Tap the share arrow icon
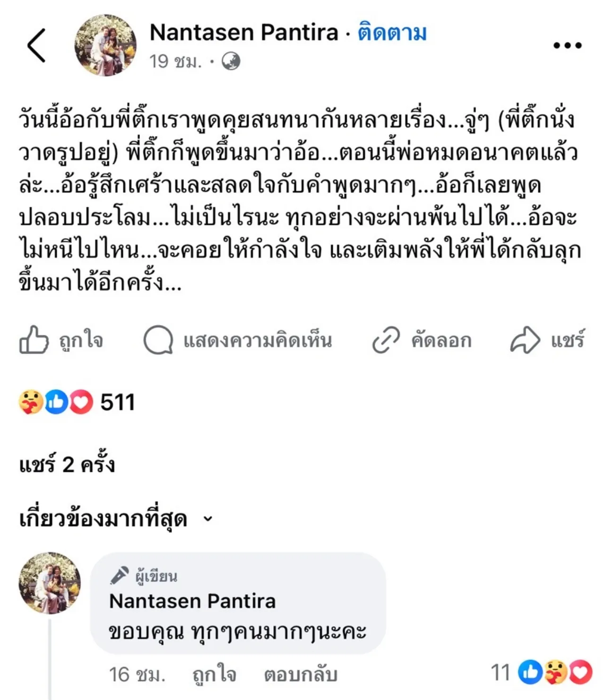The image size is (605, 700). [x=525, y=340]
